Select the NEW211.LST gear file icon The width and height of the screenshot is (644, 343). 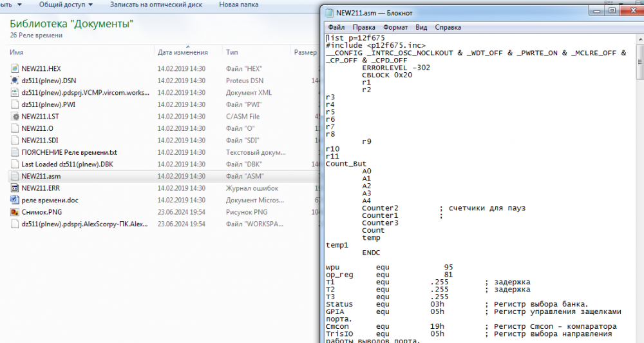[x=15, y=117]
